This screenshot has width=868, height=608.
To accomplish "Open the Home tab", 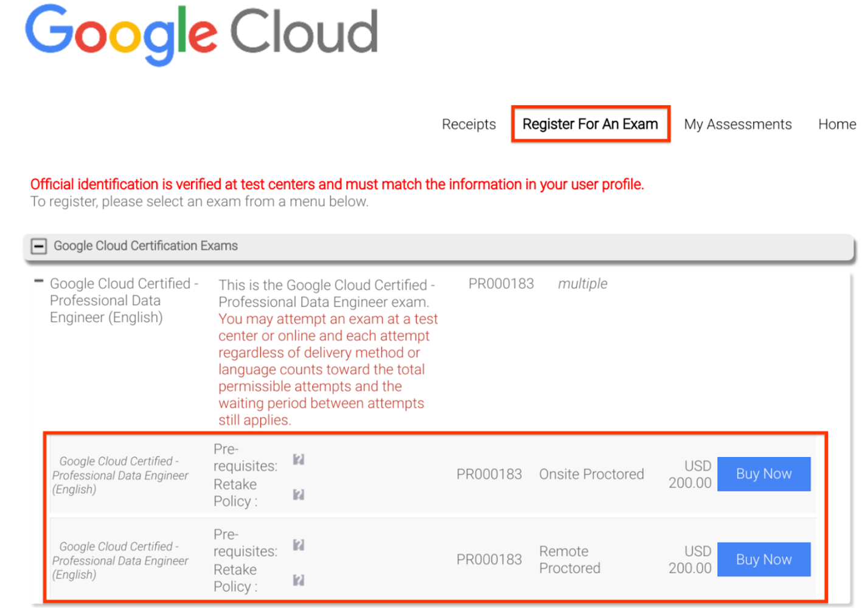I will 837,124.
